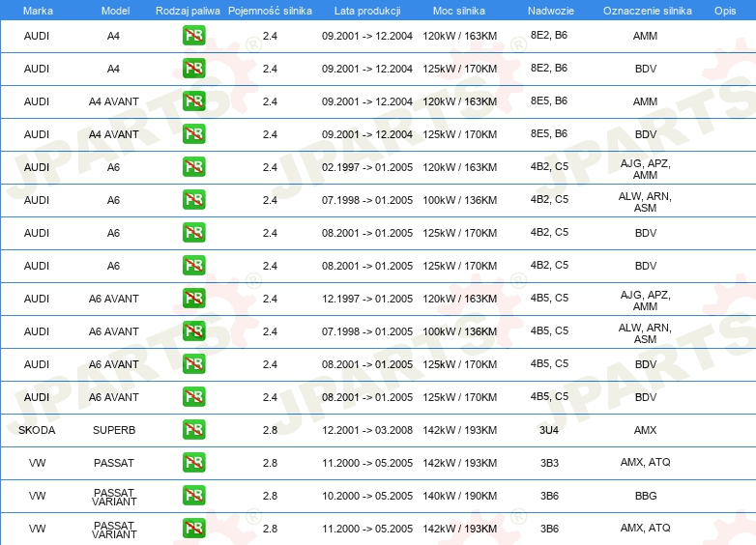The height and width of the screenshot is (545, 756).
Task: Click the 140kW / 190KM power cell
Action: click(460, 496)
